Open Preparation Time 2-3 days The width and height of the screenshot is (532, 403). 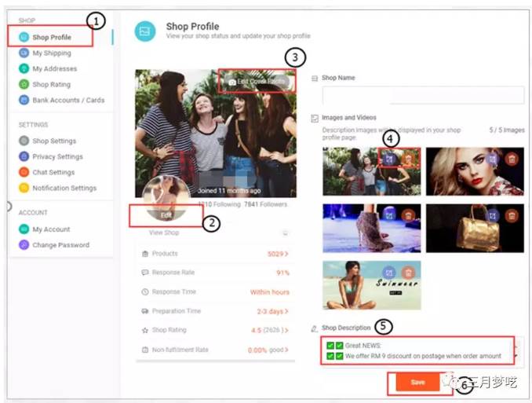272,311
